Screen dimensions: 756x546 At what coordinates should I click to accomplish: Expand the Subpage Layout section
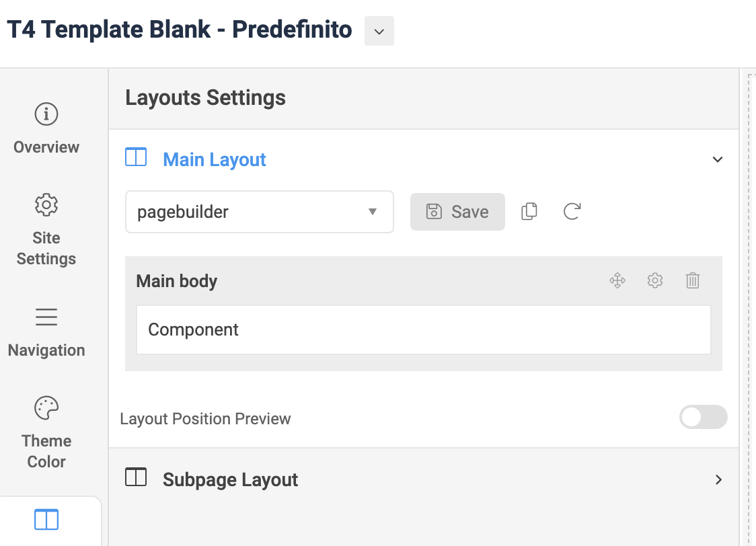tap(718, 480)
